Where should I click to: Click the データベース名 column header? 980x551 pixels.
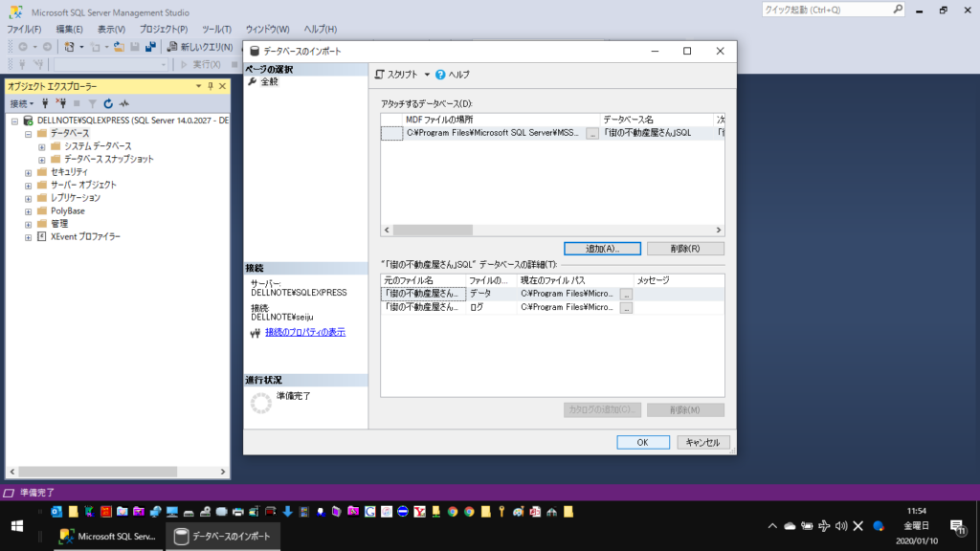(657, 120)
